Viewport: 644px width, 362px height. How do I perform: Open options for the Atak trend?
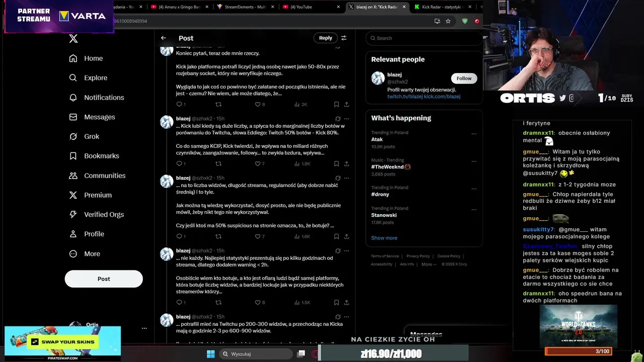point(474,134)
